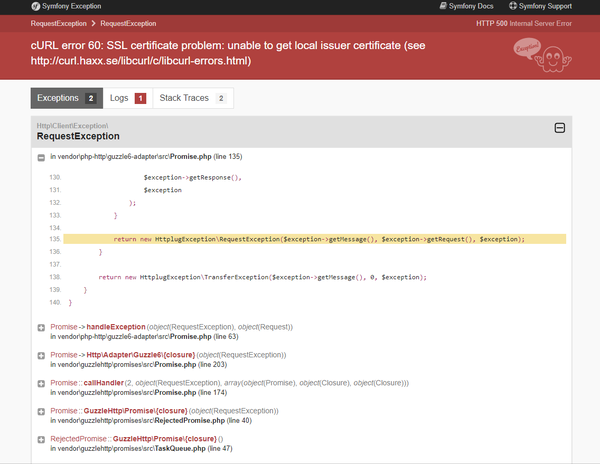600x464 pixels.
Task: Expand the Http\Adapter\Guzzle6\{closure} trace entry
Action: point(41,355)
